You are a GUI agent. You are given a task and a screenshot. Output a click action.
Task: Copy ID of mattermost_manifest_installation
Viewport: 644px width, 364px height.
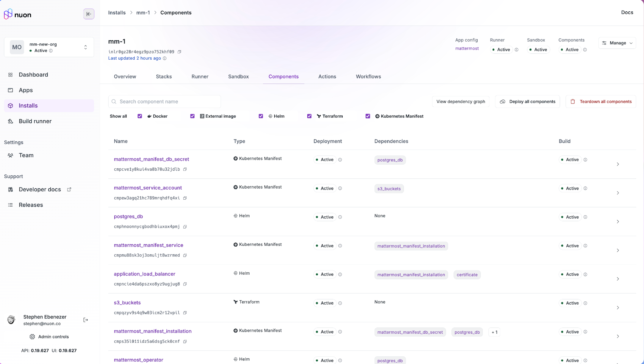point(185,341)
